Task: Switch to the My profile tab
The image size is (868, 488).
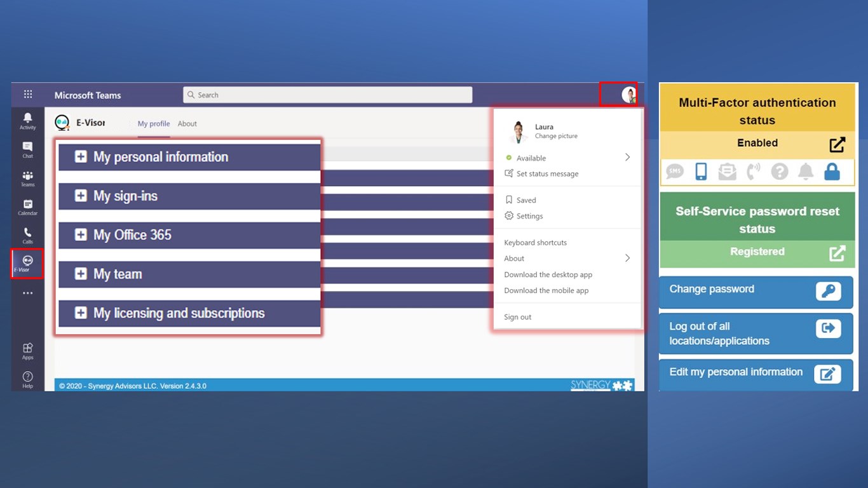Action: coord(154,124)
